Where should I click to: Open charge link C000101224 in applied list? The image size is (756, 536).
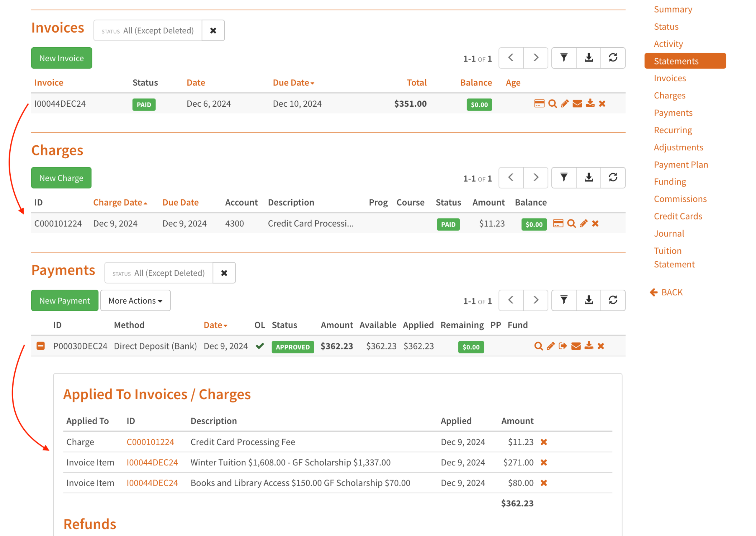click(x=150, y=442)
